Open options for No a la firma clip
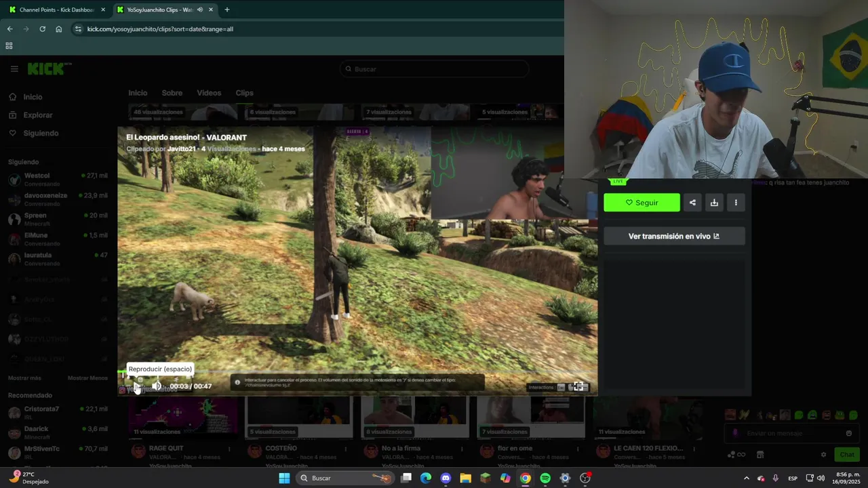 click(462, 449)
